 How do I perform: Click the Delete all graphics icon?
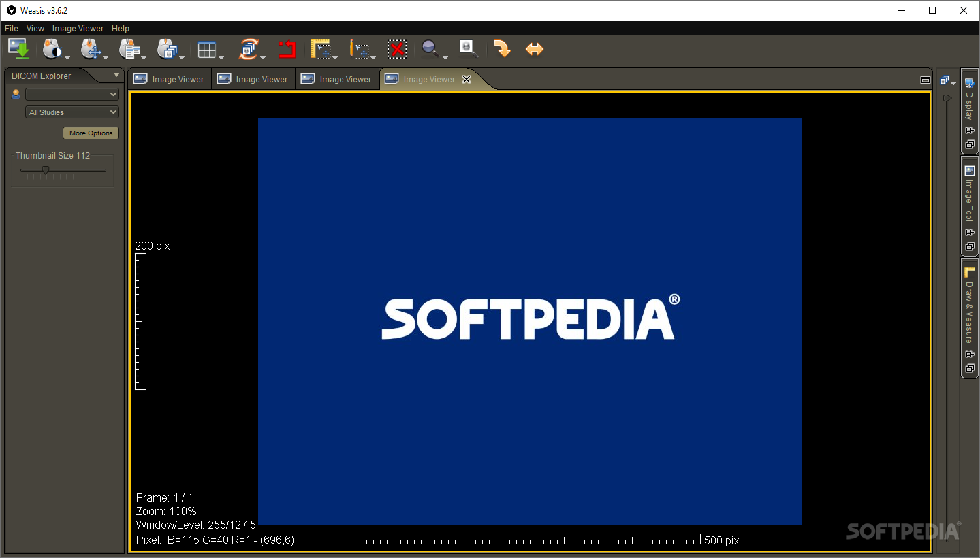click(397, 49)
